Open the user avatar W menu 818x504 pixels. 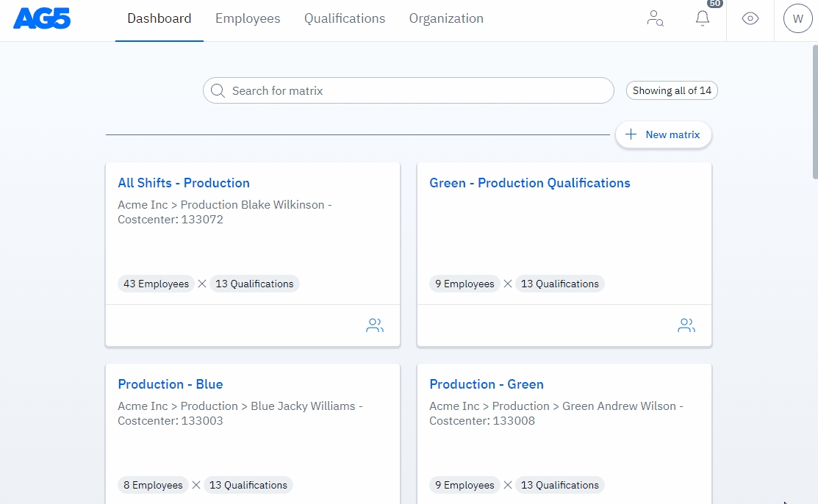[x=797, y=19]
